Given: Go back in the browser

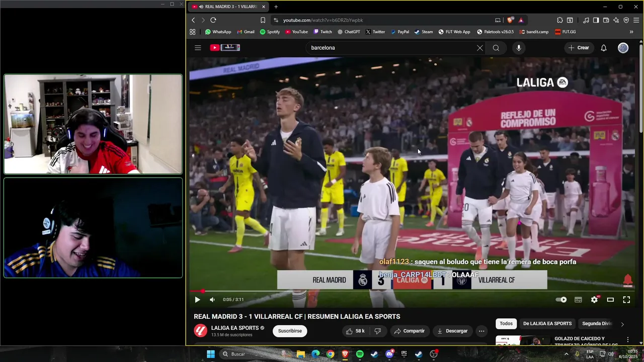Looking at the screenshot, I should point(193,20).
